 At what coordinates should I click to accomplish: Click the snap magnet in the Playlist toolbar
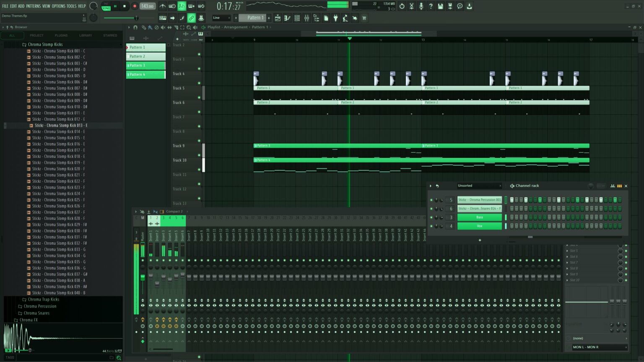[x=135, y=27]
